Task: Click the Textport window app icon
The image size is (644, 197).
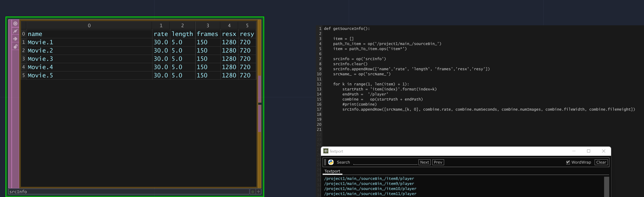Action: (325, 151)
